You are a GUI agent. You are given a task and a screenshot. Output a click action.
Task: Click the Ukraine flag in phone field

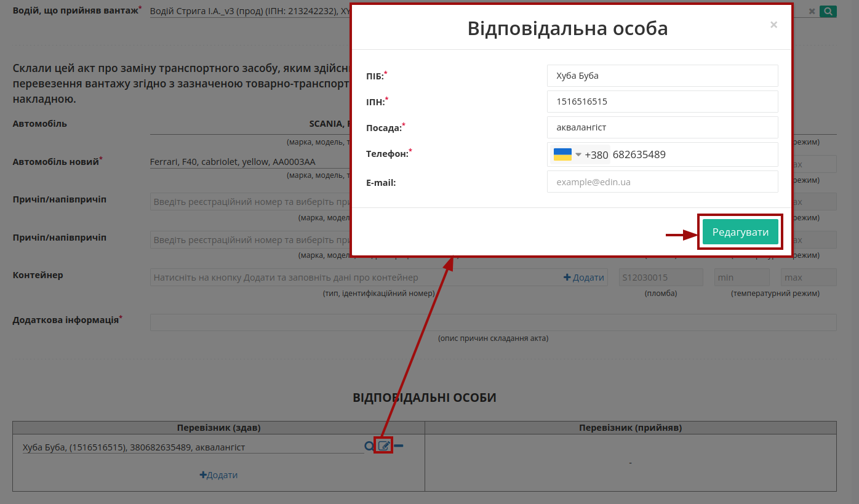click(x=562, y=154)
